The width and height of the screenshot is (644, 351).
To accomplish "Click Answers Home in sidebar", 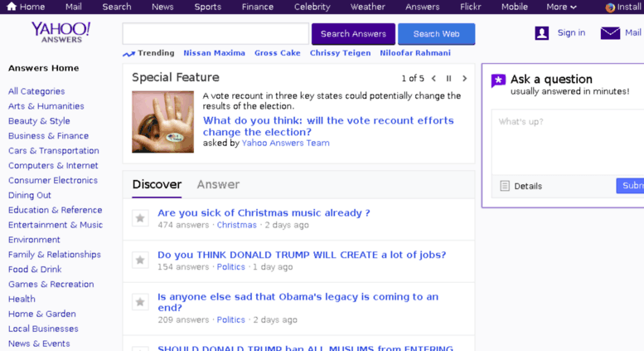I will click(44, 68).
